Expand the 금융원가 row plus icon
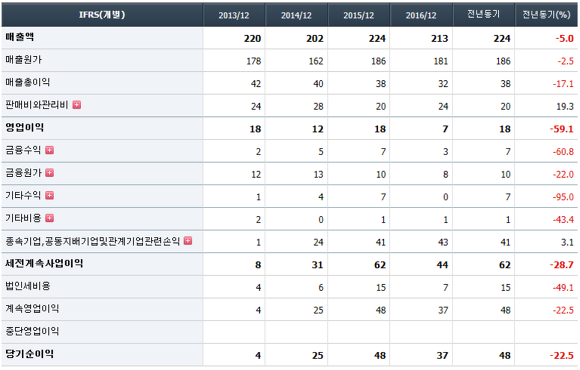Image resolution: width=580 pixels, height=370 pixels. pyautogui.click(x=50, y=173)
